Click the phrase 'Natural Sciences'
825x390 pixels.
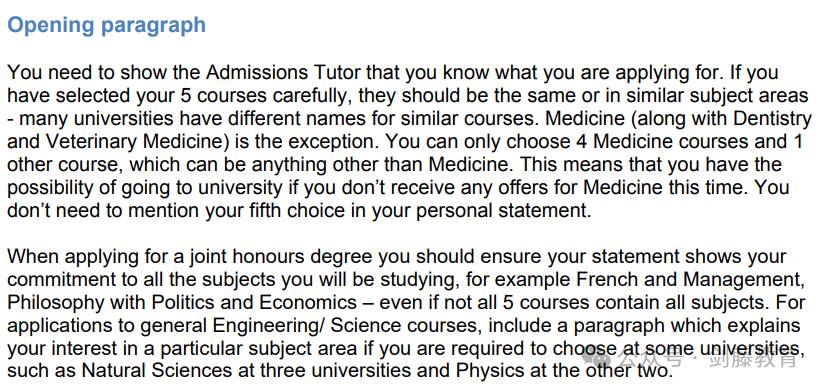156,371
